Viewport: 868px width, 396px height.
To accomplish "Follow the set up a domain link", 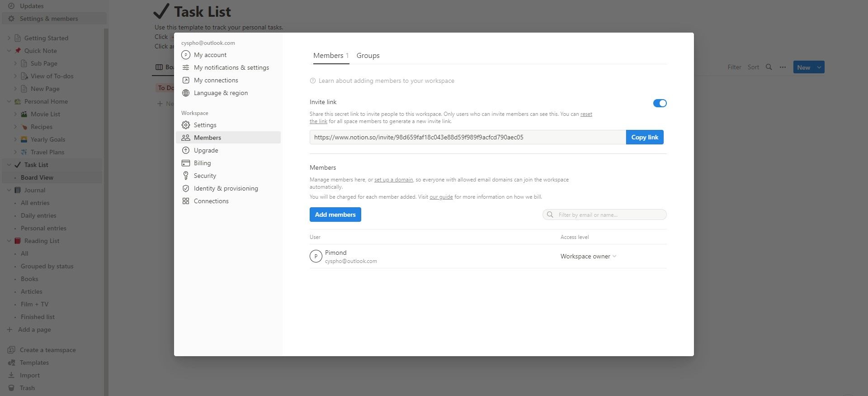I will click(393, 180).
